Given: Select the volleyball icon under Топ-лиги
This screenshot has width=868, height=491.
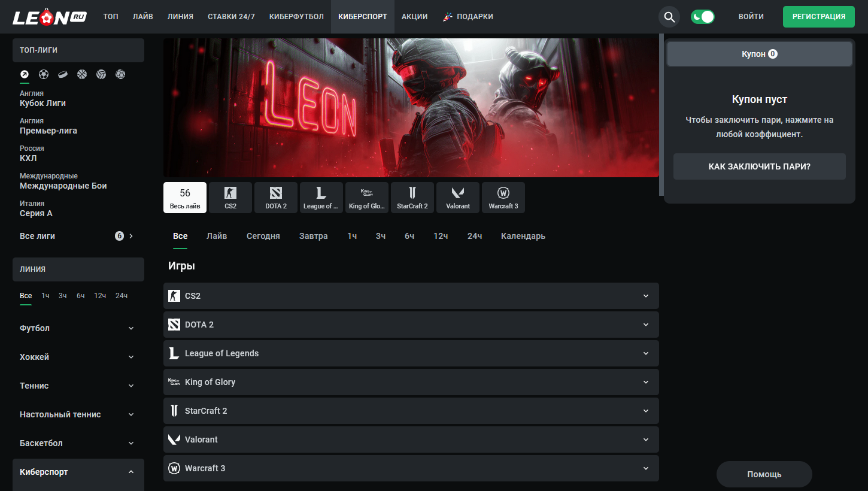Looking at the screenshot, I should [101, 74].
